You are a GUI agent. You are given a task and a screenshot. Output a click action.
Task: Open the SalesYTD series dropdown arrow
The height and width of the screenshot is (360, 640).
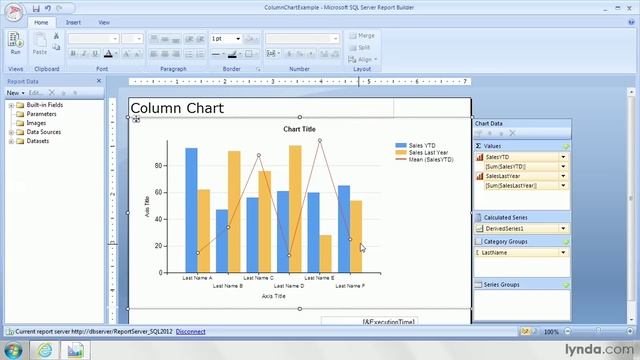[x=563, y=157]
